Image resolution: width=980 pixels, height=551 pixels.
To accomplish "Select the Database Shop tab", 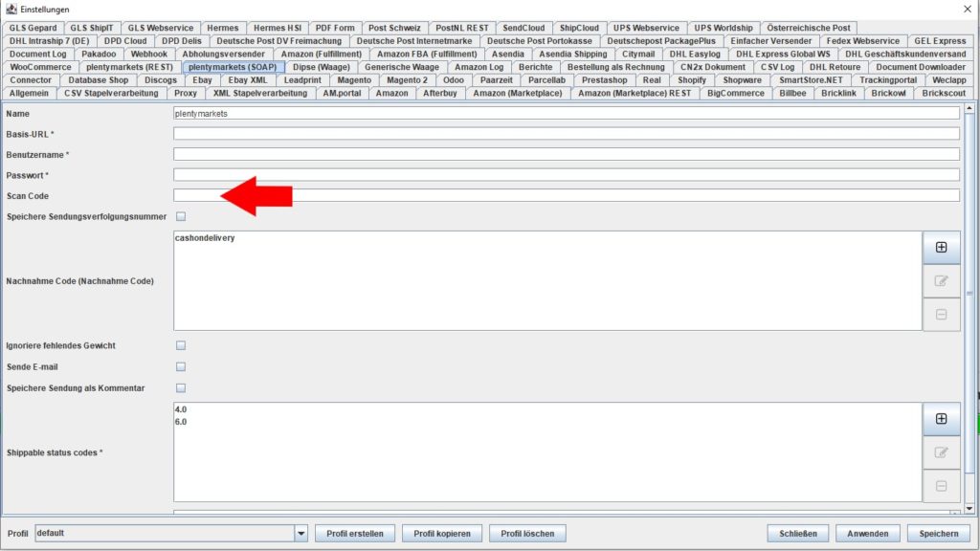I will pos(99,80).
